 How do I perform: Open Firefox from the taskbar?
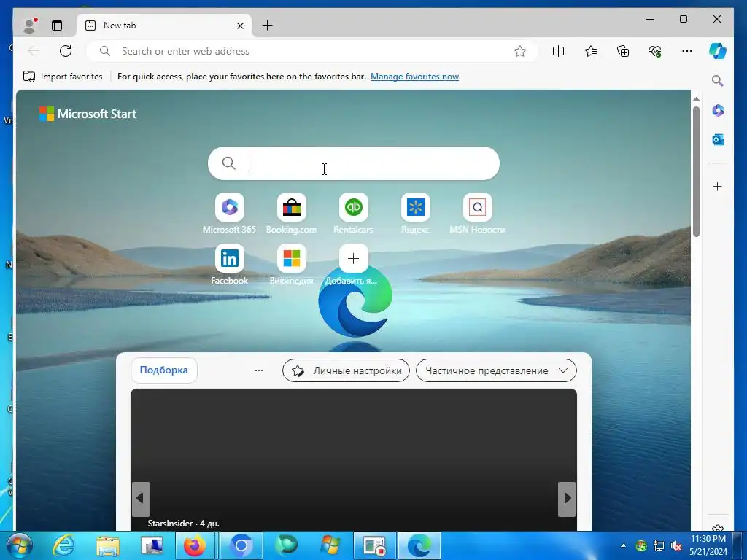(x=195, y=545)
